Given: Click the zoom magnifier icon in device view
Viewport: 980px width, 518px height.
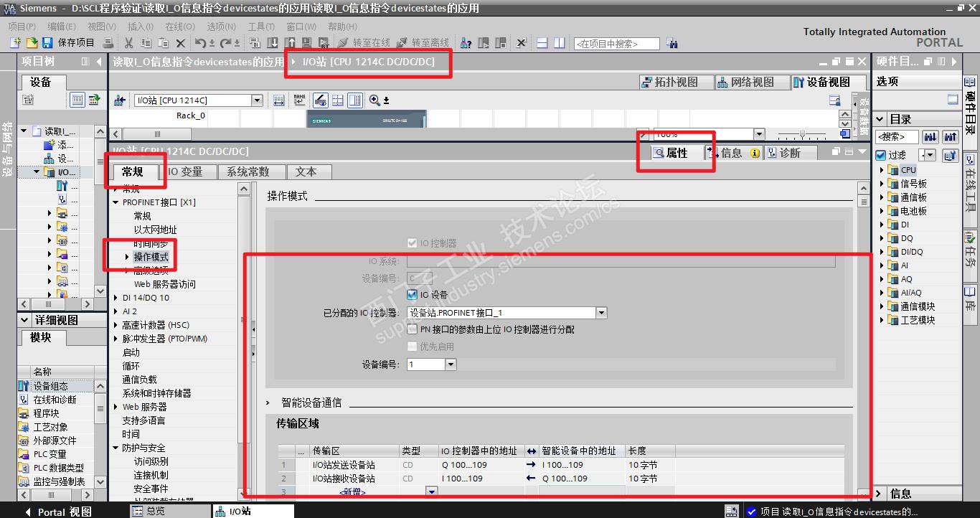Looking at the screenshot, I should click(x=374, y=100).
